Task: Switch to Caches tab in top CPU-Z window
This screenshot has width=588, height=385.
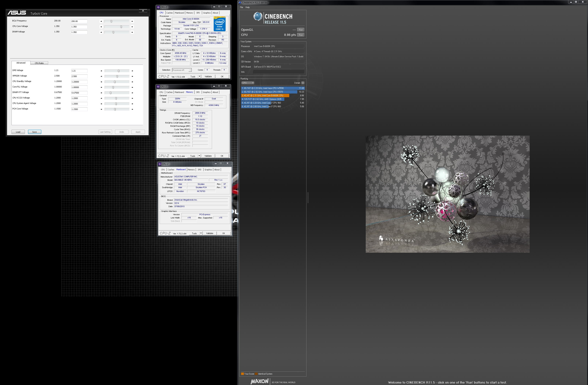Action: click(169, 13)
